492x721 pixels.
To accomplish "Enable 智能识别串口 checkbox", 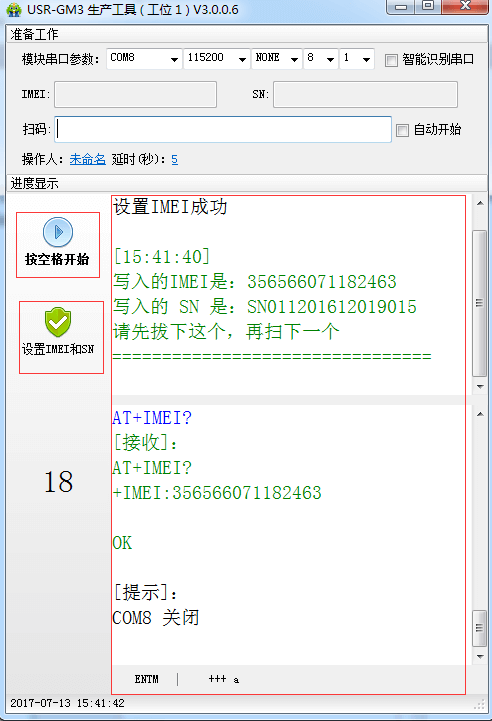I will pyautogui.click(x=391, y=60).
